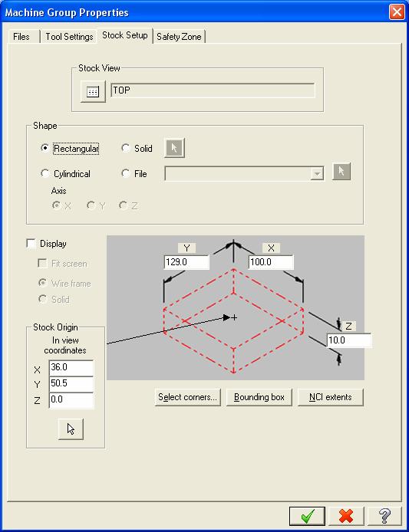
Task: Open the stock view selection icon
Action: pos(93,91)
